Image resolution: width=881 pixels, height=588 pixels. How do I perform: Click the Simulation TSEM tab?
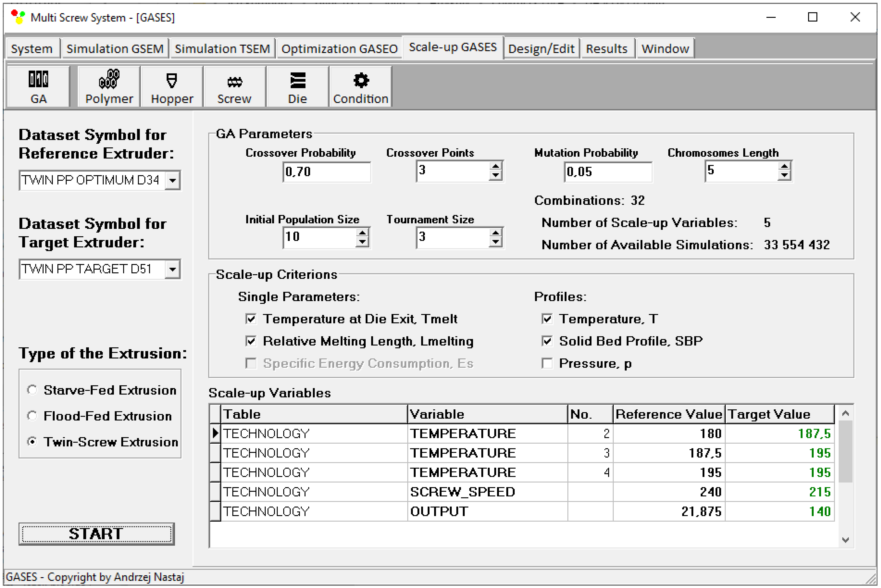222,49
